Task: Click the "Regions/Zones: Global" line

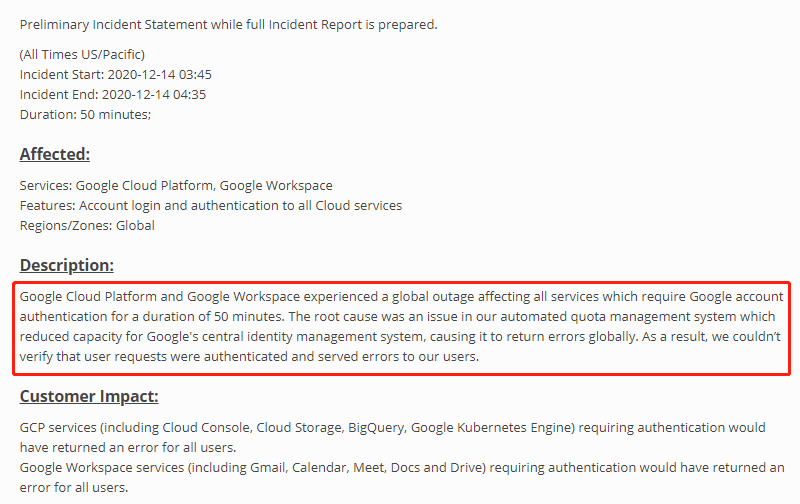Action: click(x=87, y=225)
